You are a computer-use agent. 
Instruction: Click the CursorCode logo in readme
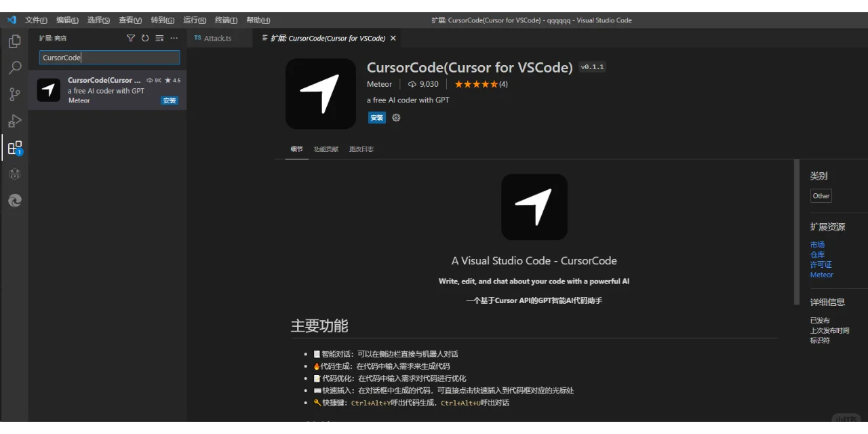534,207
